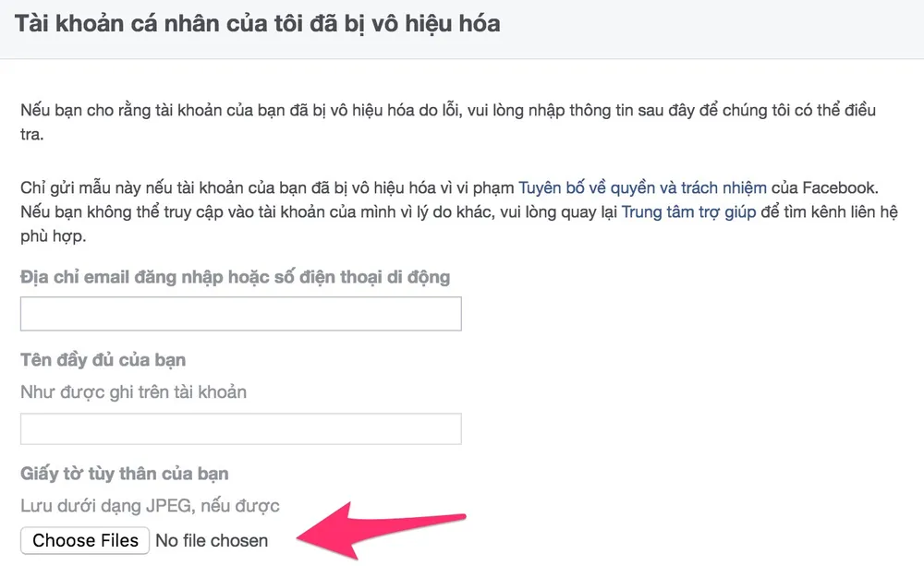Click the "Lưu dưới dạng JPEG, nếu được" hint
The width and height of the screenshot is (924, 566).
click(x=150, y=505)
